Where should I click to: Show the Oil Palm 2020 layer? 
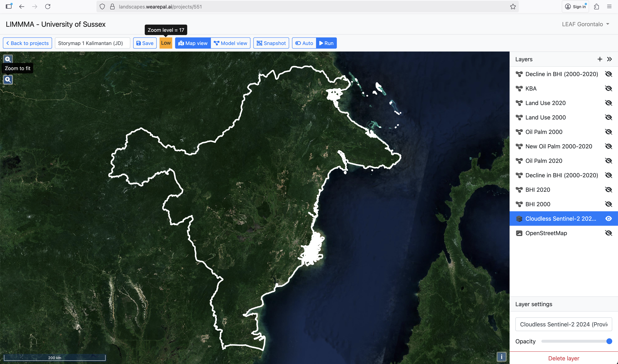608,161
